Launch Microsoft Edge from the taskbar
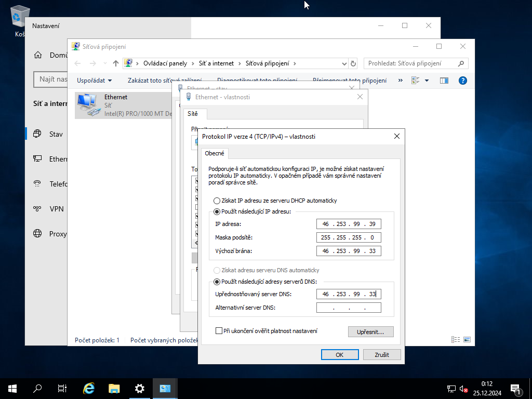 [88, 388]
